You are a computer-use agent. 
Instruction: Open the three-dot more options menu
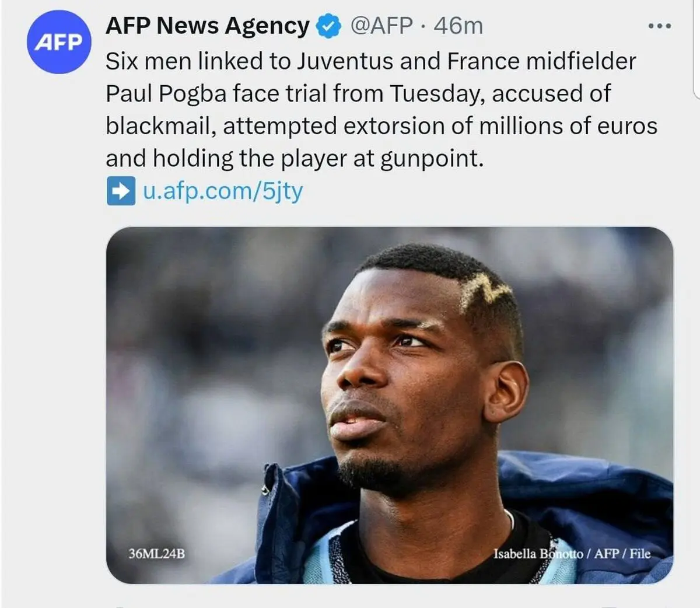660,26
